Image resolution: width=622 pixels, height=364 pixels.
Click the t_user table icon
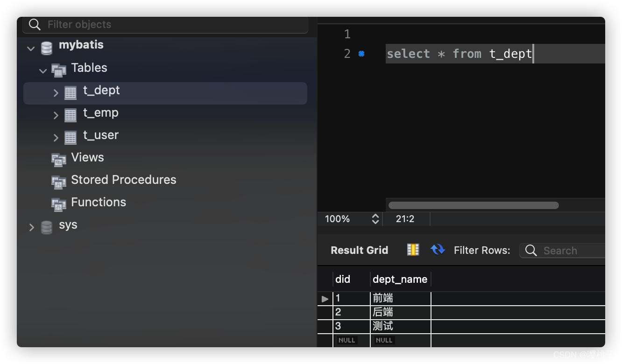[71, 138]
